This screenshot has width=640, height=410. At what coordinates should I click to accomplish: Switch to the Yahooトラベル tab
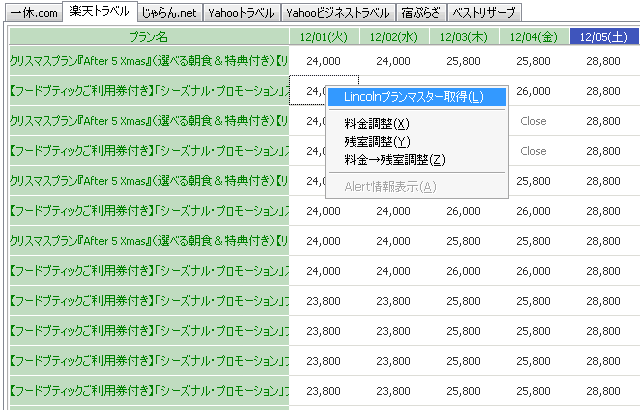242,13
